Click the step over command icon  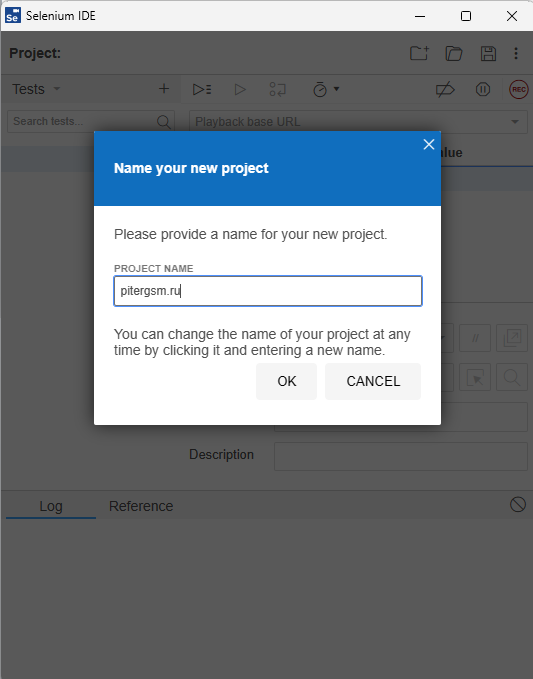277,89
